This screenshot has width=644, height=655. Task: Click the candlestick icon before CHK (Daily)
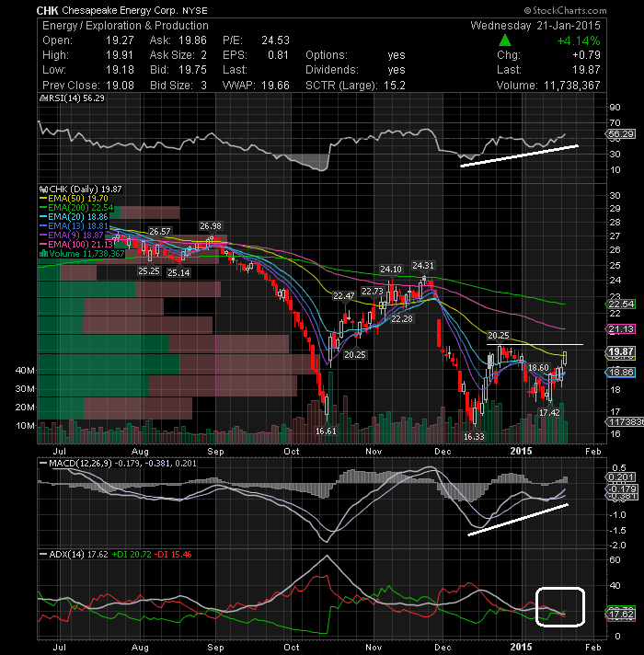[43, 190]
